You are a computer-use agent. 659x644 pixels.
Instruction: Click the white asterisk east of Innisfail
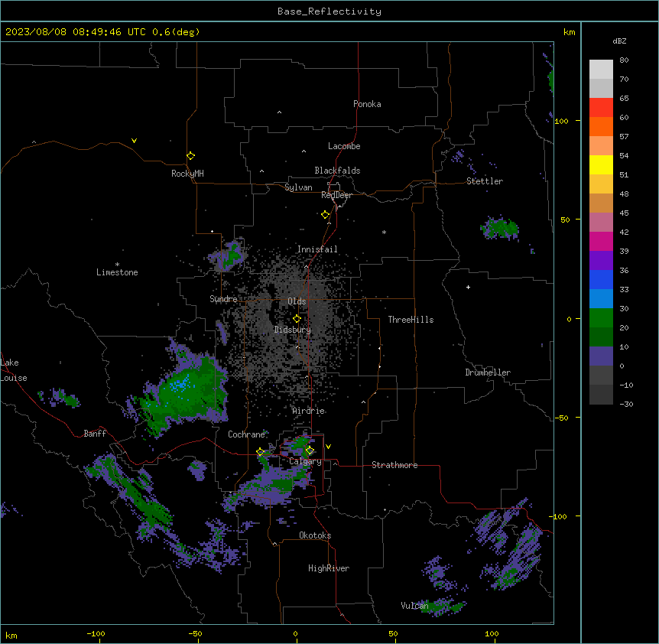pyautogui.click(x=384, y=232)
